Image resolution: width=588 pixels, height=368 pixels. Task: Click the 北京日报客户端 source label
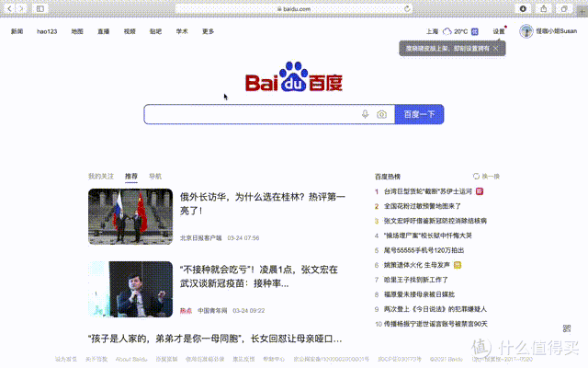pos(200,238)
